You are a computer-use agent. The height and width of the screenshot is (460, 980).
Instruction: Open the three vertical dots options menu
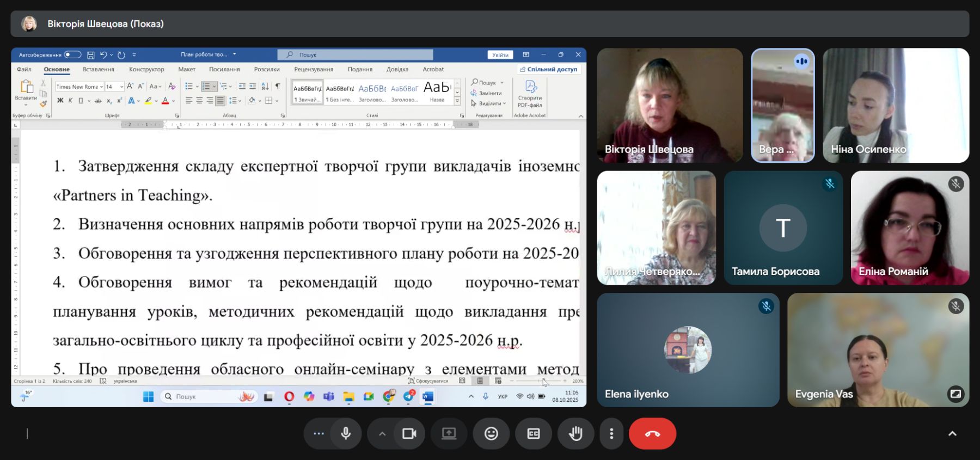(x=611, y=433)
